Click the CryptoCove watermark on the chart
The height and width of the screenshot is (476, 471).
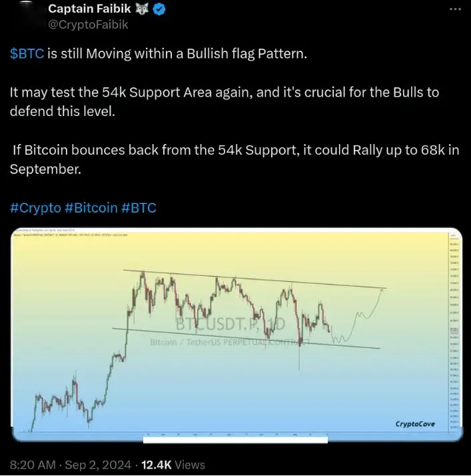pos(415,424)
